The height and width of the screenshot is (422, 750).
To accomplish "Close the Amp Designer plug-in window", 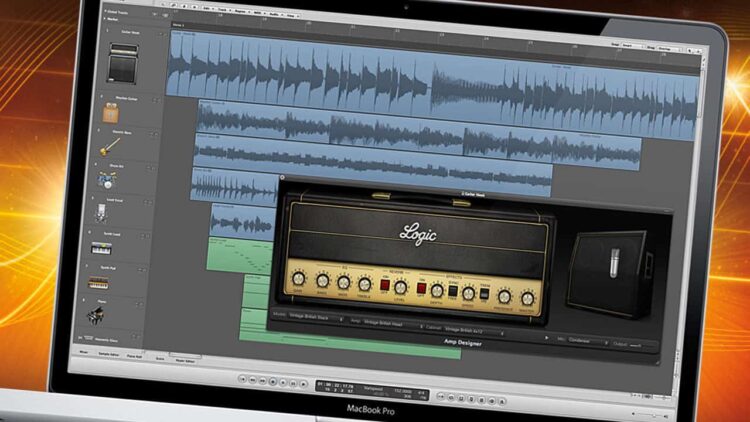I will click(x=282, y=178).
